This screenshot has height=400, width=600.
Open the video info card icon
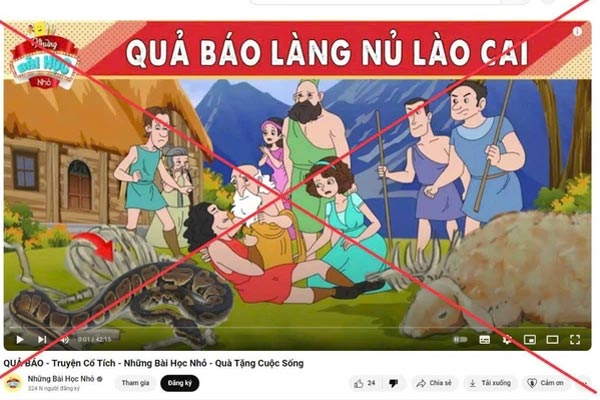tap(577, 31)
